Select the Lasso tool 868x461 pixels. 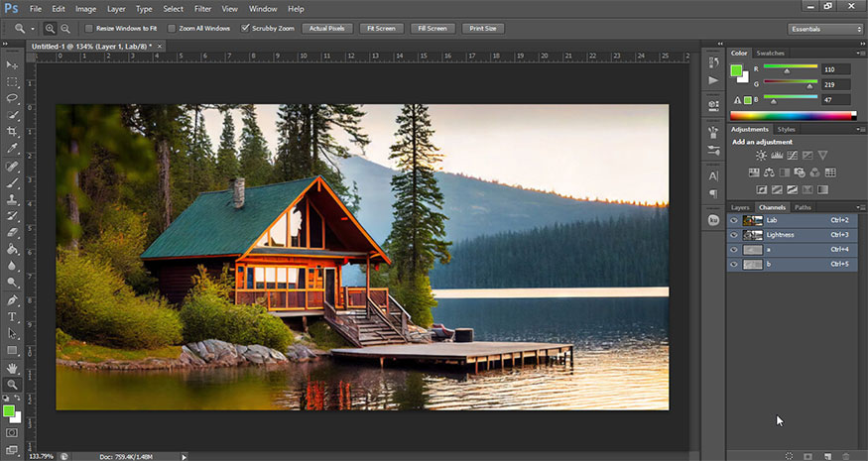[x=13, y=98]
